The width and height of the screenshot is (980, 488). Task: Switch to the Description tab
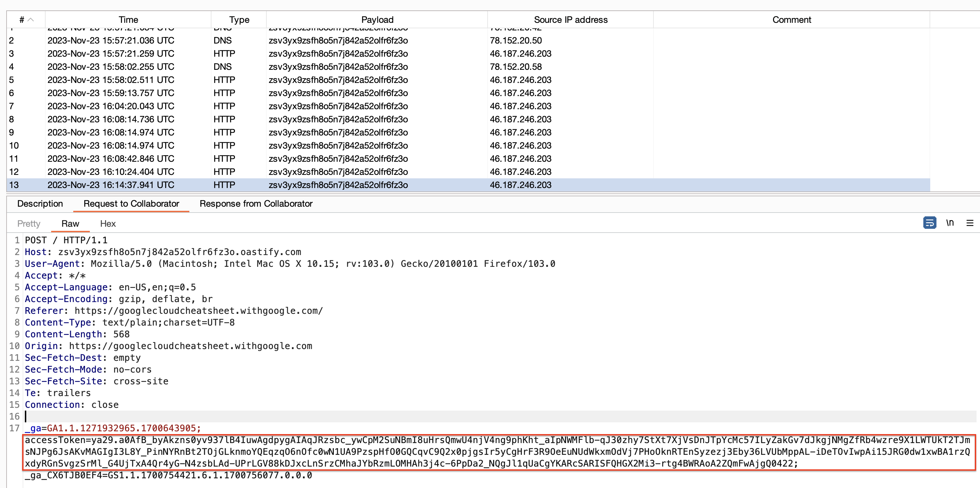point(40,204)
